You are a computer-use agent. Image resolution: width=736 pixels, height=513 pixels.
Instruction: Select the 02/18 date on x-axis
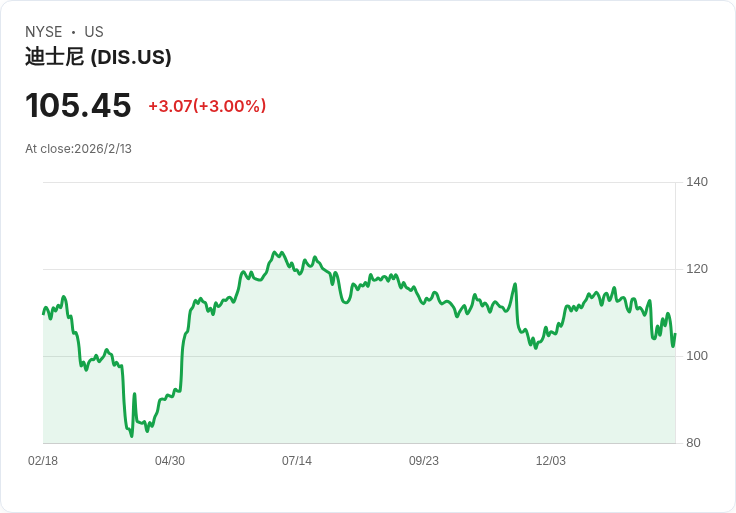pos(43,461)
